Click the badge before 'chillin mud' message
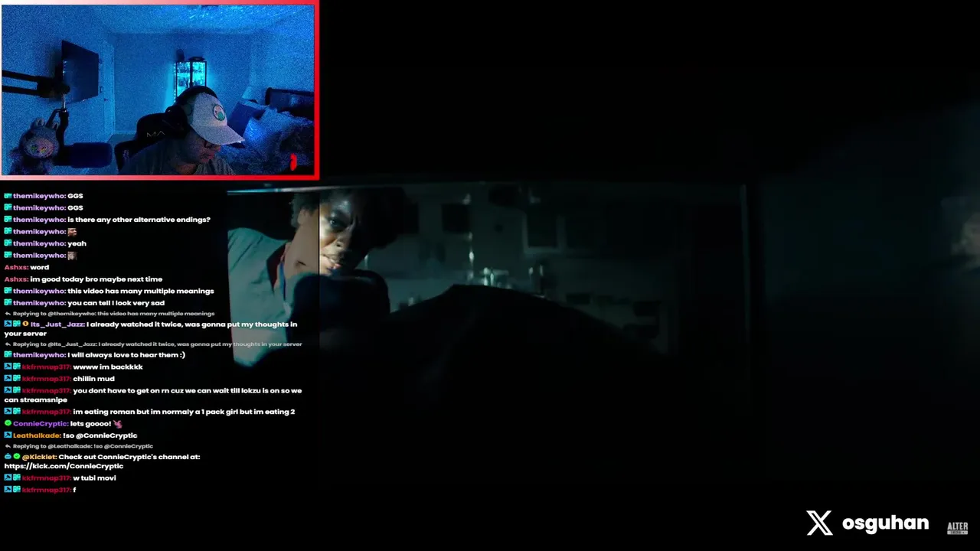The width and height of the screenshot is (980, 551). [x=8, y=379]
